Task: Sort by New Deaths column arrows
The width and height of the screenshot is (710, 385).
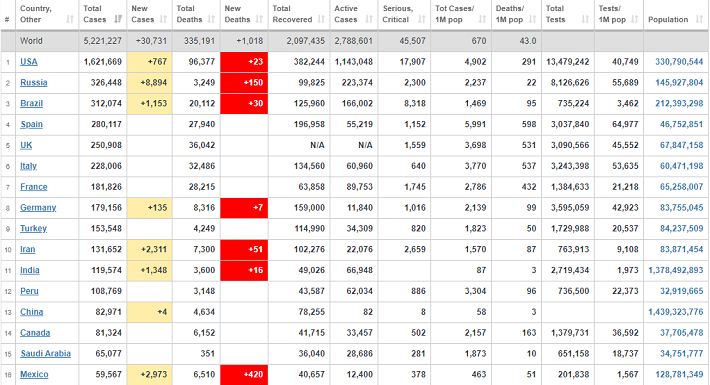Action: (x=259, y=19)
